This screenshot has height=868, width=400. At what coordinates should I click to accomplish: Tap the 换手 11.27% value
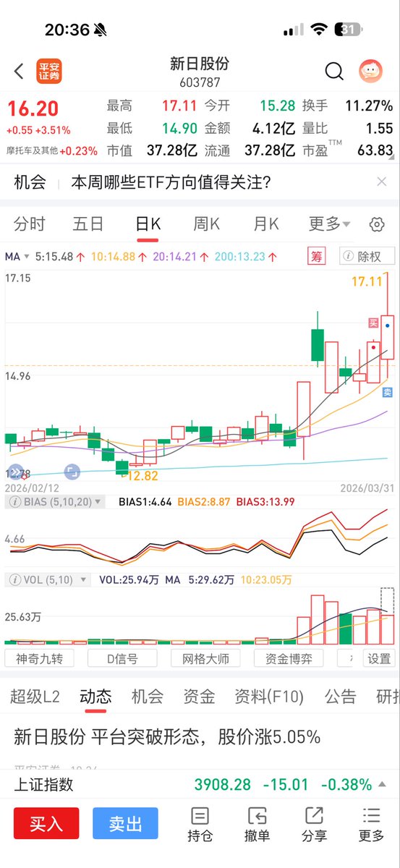click(x=369, y=106)
